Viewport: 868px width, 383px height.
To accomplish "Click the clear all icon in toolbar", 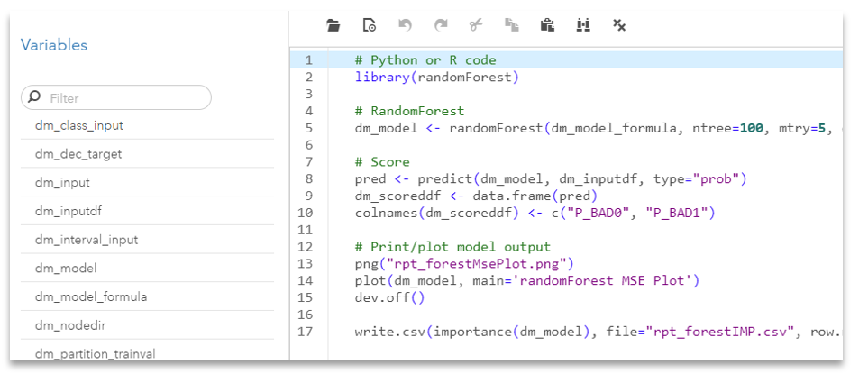I will pos(619,25).
